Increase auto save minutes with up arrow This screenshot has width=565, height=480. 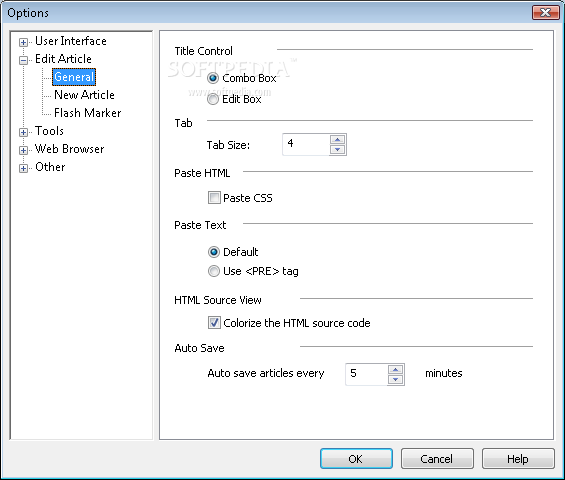tap(396, 369)
